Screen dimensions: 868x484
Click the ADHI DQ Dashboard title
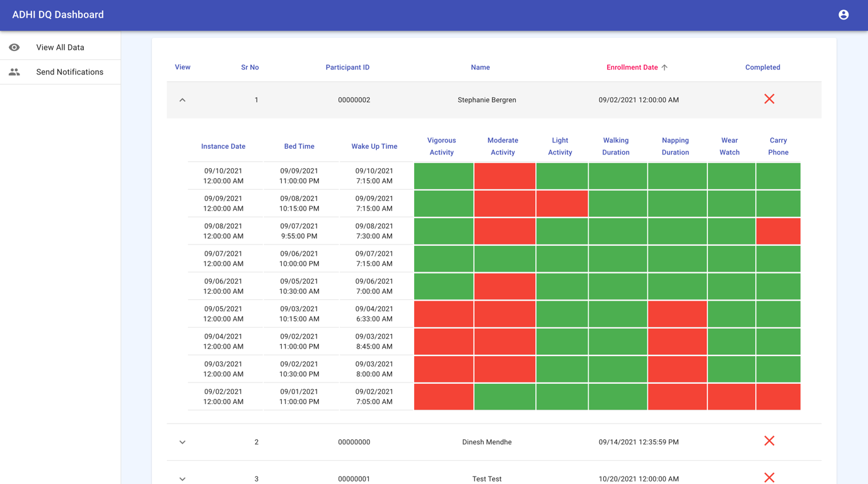(x=58, y=15)
